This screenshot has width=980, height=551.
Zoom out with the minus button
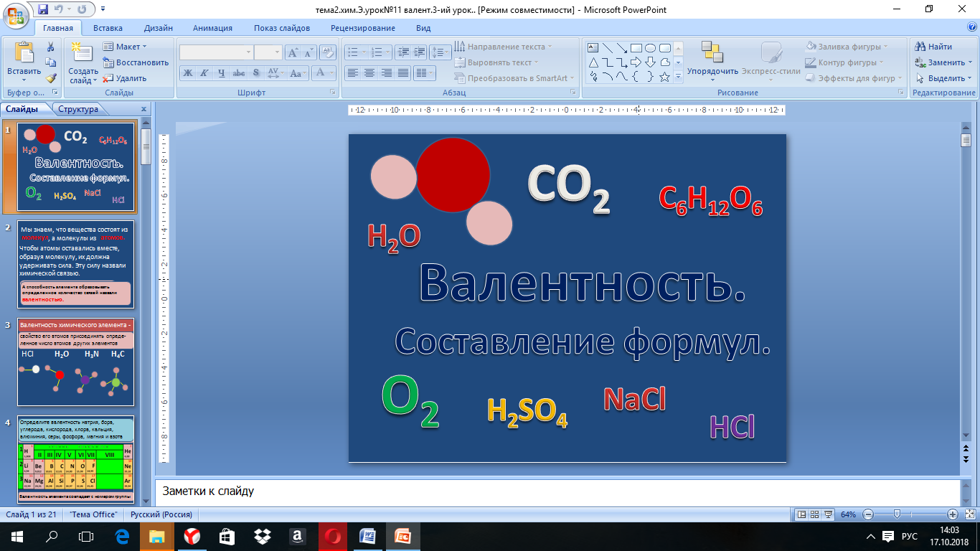pos(868,514)
